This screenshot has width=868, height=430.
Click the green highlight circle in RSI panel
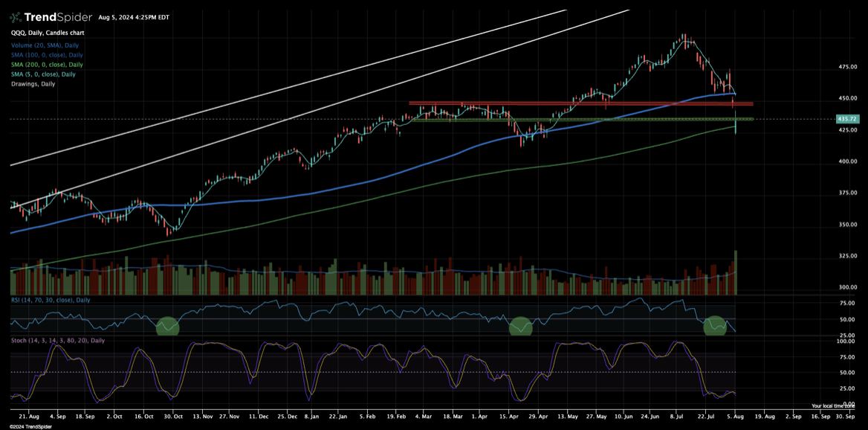pos(715,326)
